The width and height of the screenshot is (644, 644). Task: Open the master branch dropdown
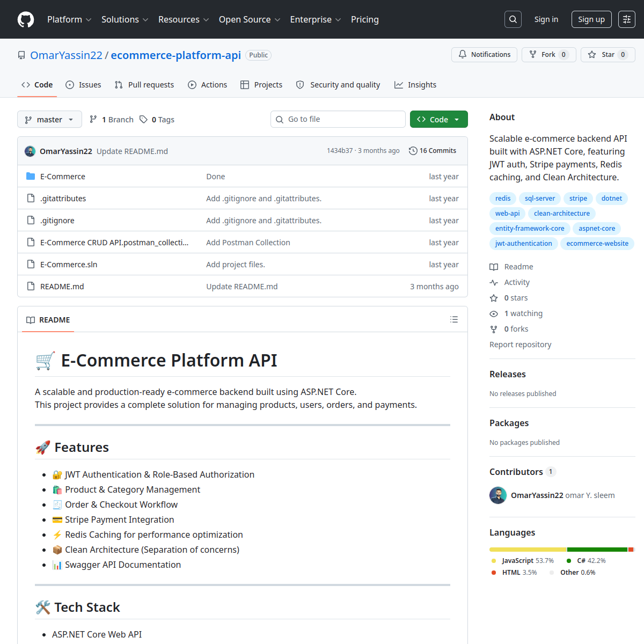pyautogui.click(x=49, y=119)
